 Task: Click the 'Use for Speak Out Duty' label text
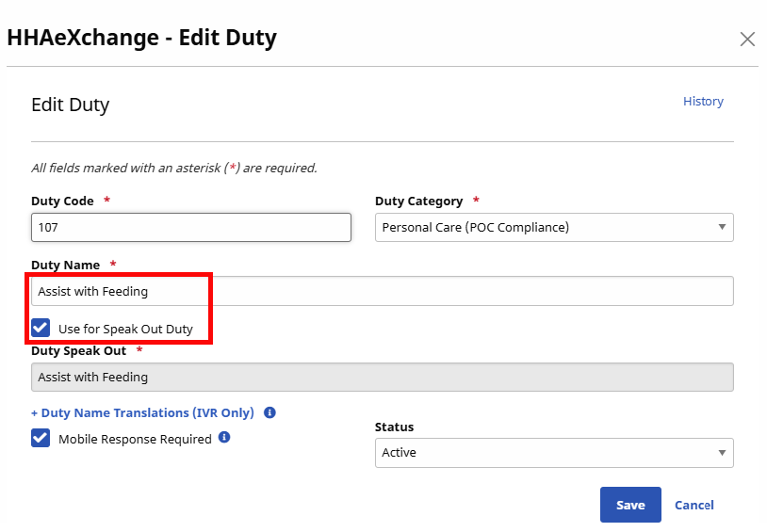tap(125, 330)
